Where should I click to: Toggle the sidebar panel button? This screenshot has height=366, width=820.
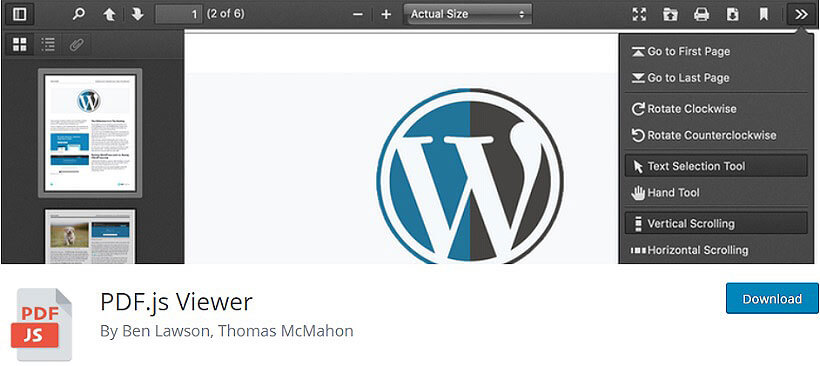tap(19, 14)
